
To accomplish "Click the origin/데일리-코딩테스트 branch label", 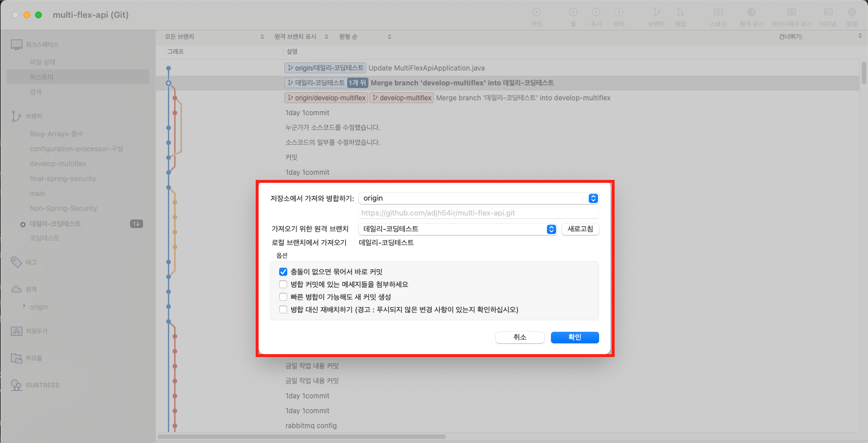I will 324,68.
